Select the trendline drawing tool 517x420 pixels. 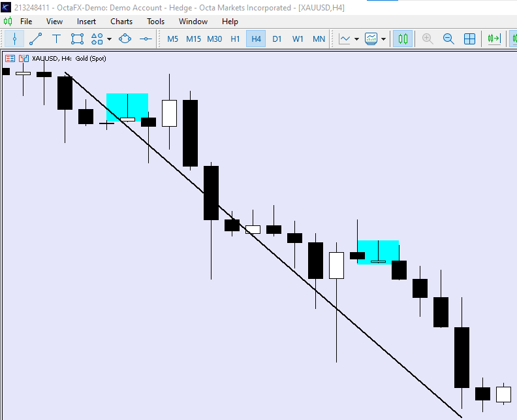36,39
